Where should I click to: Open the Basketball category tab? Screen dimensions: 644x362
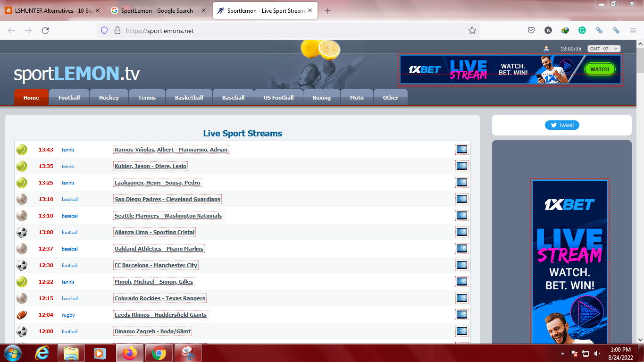click(189, 98)
